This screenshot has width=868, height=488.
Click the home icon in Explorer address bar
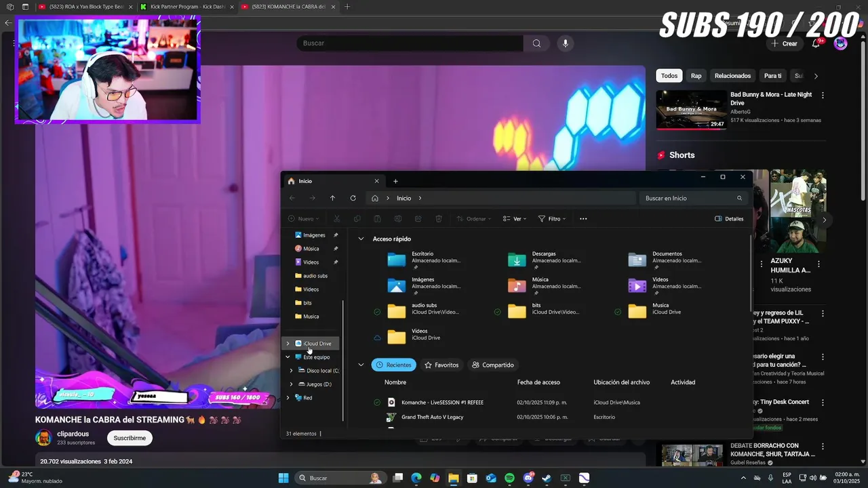375,198
